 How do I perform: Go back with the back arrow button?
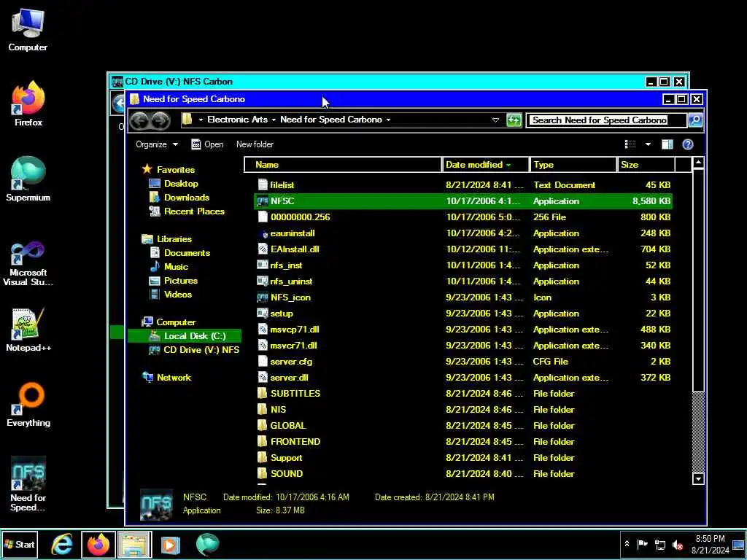tap(139, 120)
